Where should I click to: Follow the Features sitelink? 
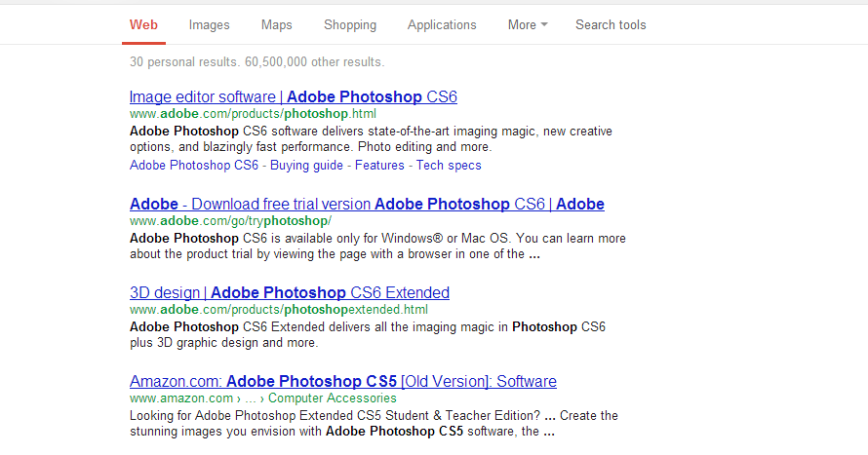[379, 166]
